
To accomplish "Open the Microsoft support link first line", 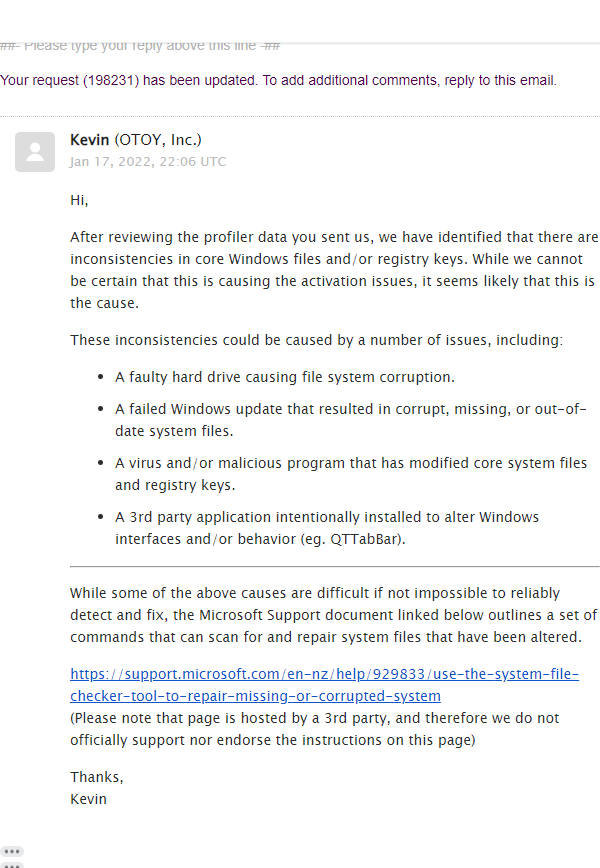I will 324,675.
